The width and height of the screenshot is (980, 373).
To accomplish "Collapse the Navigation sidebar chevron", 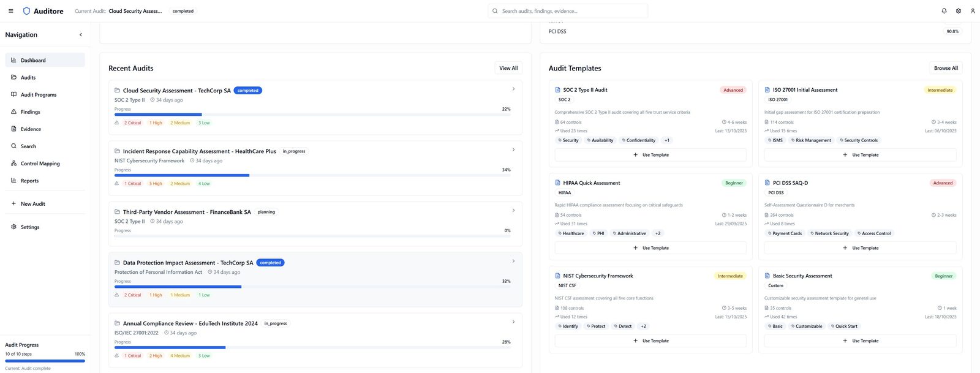I will pos(81,35).
